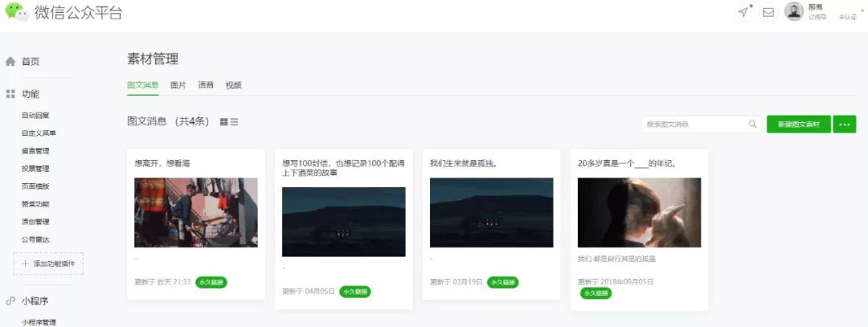This screenshot has height=327, width=868.
Task: Click summary 我们 都是自行其是的孤星
Action: [616, 259]
